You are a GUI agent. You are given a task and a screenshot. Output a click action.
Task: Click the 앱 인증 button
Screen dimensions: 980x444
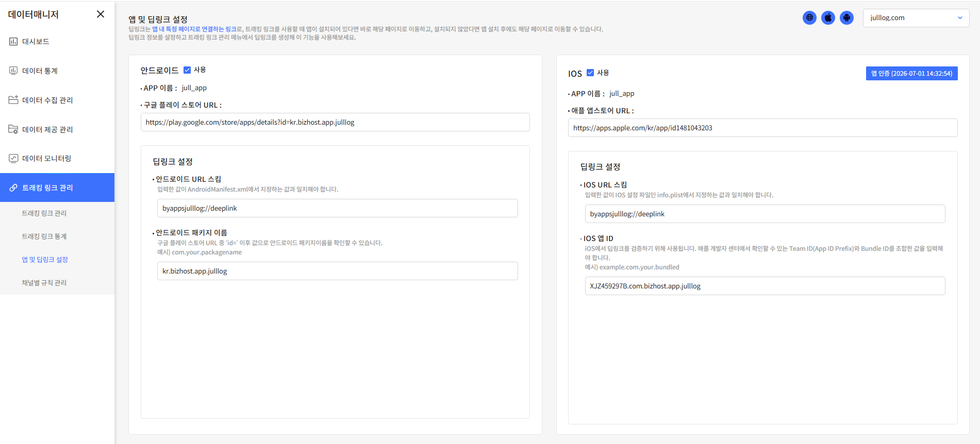(911, 73)
